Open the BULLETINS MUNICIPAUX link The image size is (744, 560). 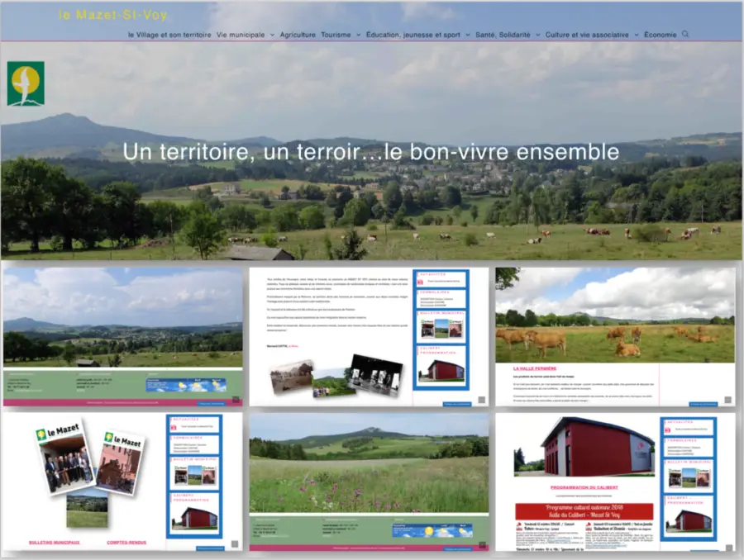[x=54, y=543]
